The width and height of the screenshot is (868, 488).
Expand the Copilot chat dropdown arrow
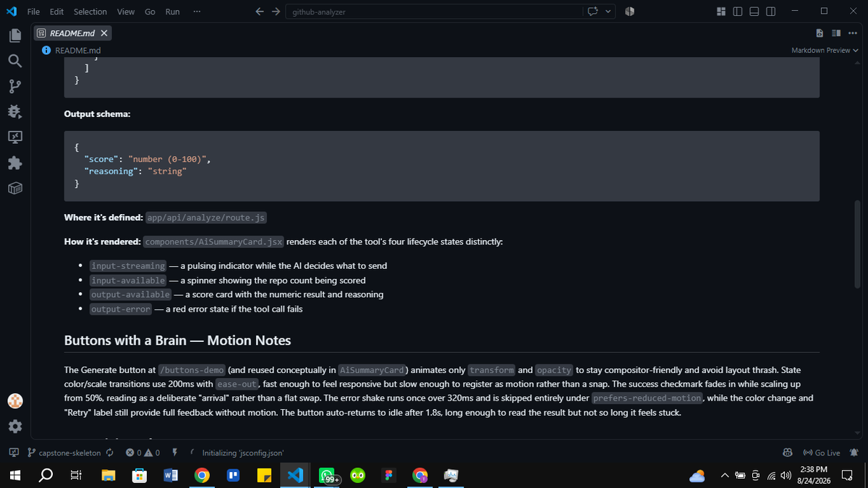[608, 12]
